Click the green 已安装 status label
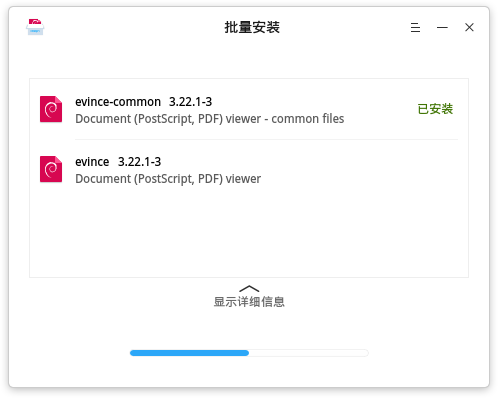Screen dimensions: 498x398 coord(435,109)
